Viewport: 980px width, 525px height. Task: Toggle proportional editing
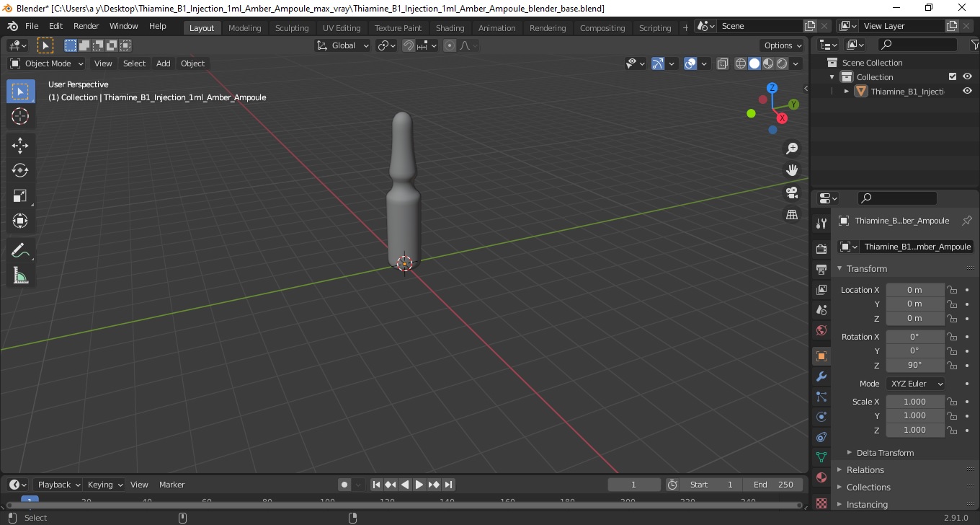450,45
